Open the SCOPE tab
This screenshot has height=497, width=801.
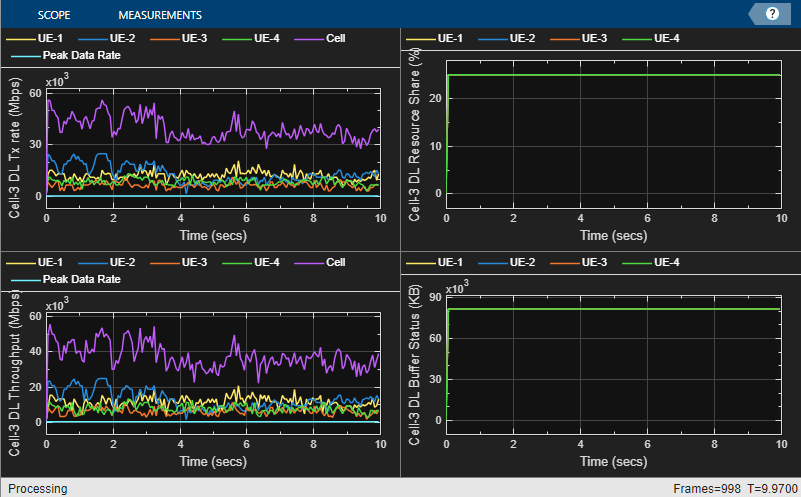click(54, 15)
